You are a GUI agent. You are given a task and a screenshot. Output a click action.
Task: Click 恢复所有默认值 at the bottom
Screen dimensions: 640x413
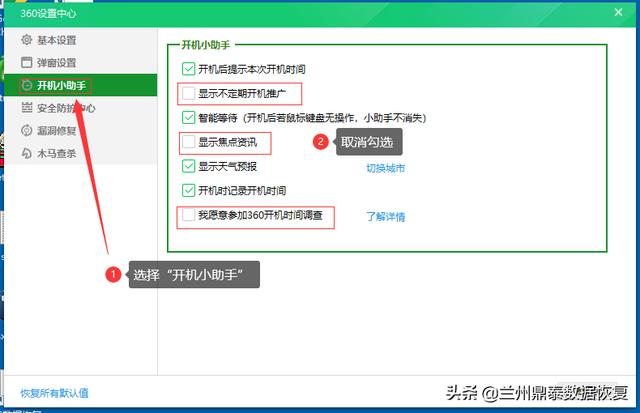click(x=54, y=393)
